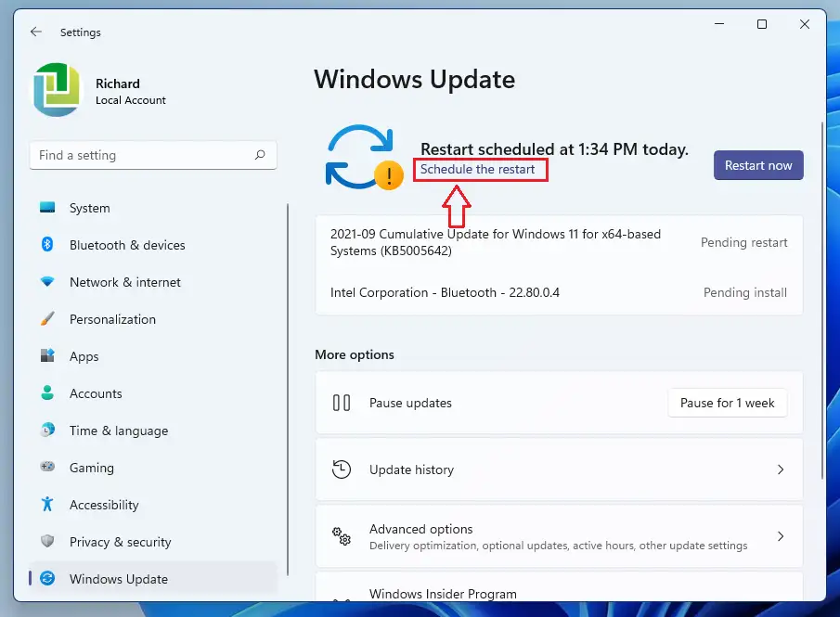Select the Windows Update sidebar icon

[47, 578]
